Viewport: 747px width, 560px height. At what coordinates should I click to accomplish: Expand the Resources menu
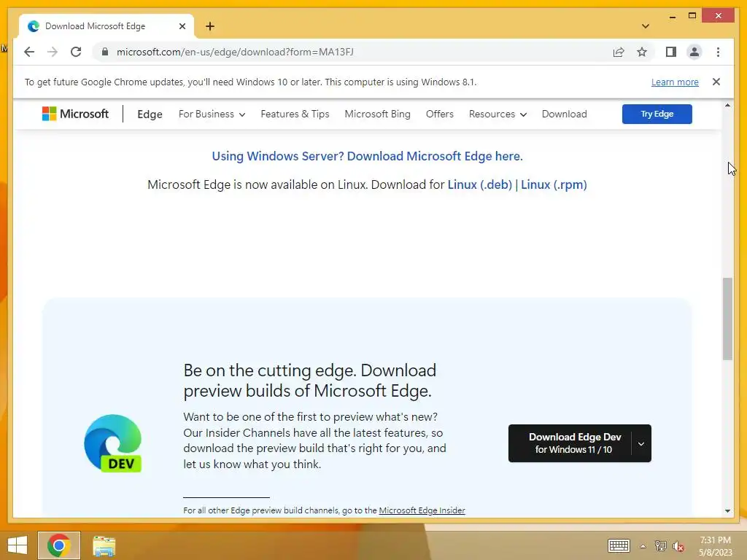click(498, 114)
